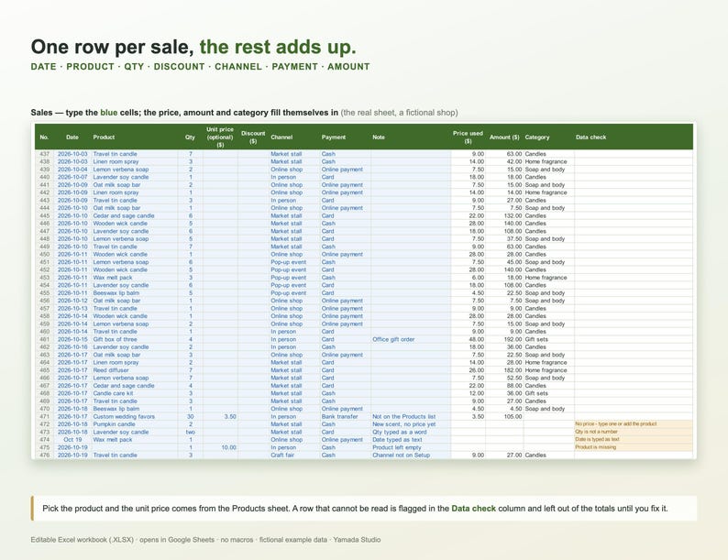Select the date '2026-10-07' cell
This screenshot has width=728, height=560.
tap(72, 177)
